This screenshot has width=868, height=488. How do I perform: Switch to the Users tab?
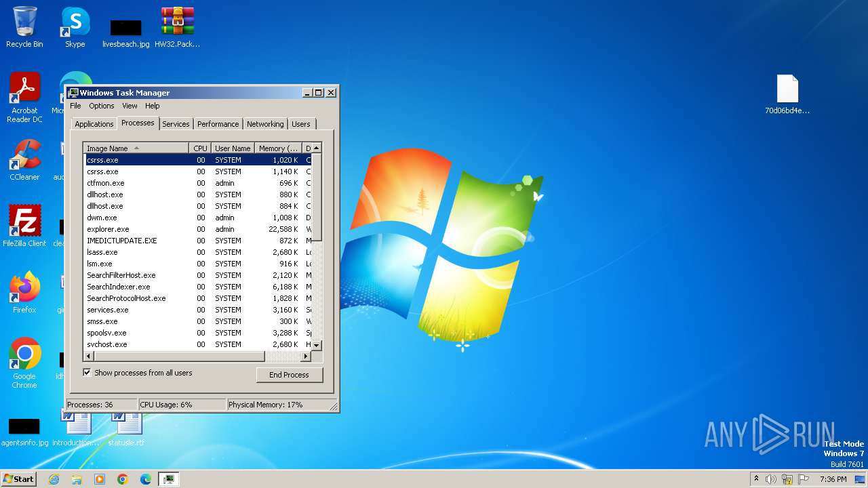click(301, 124)
